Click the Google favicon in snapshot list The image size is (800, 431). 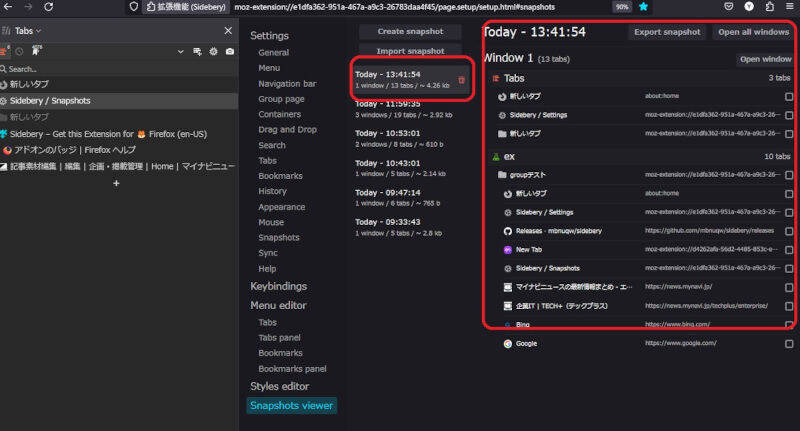coord(508,344)
